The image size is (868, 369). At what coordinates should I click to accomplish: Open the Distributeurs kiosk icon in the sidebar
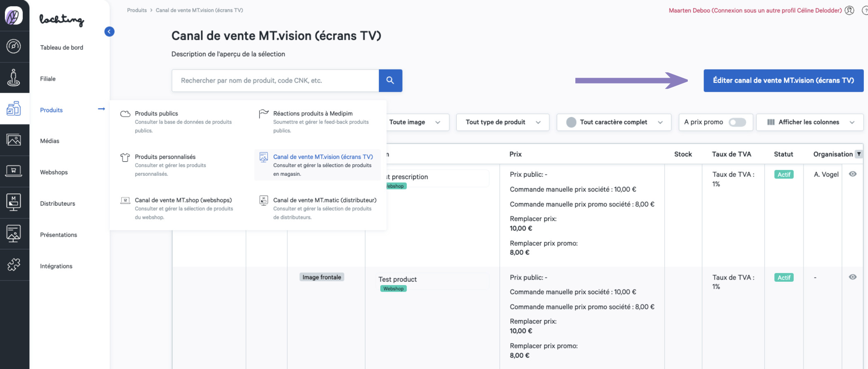14,202
